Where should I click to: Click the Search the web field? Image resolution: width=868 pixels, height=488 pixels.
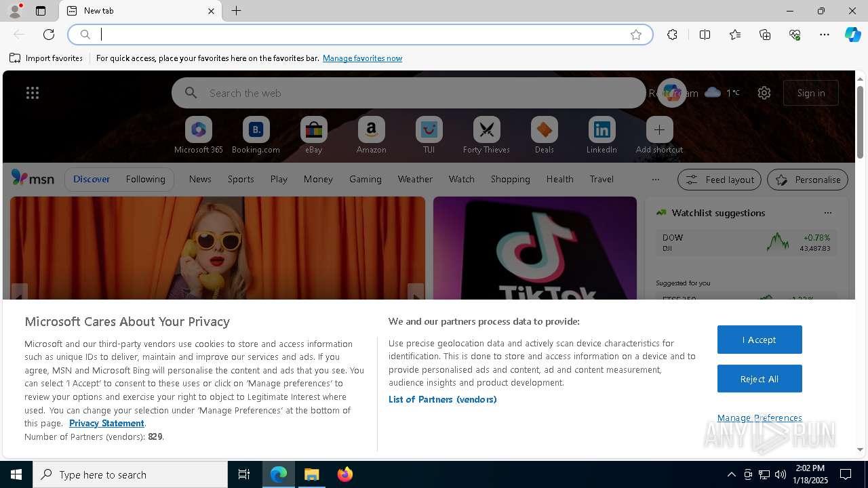click(409, 93)
